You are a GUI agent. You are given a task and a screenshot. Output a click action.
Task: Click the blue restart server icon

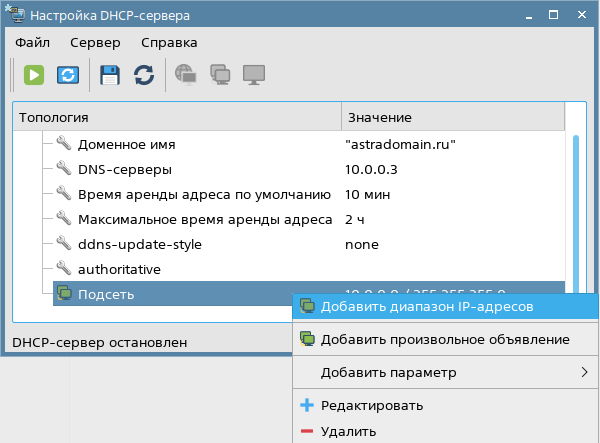[x=67, y=75]
